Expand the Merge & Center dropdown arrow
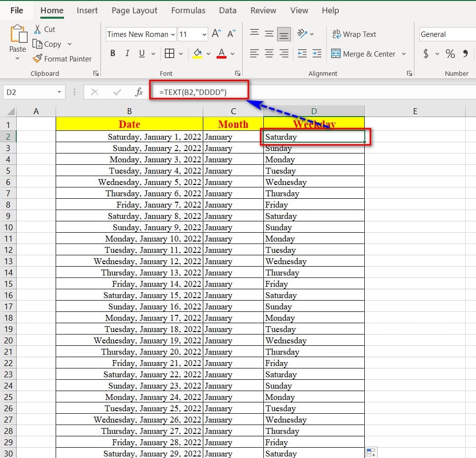476x458 pixels. 404,54
